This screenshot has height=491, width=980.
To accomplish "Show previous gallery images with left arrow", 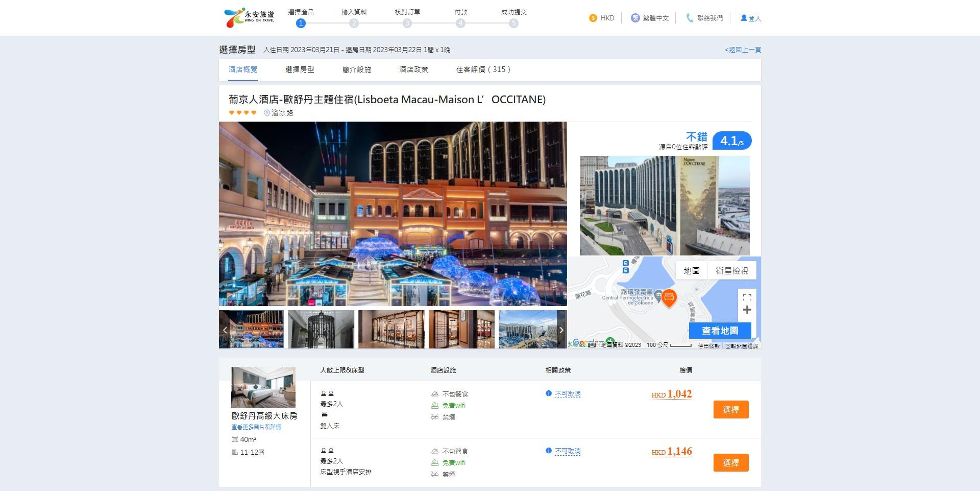I will pyautogui.click(x=225, y=330).
